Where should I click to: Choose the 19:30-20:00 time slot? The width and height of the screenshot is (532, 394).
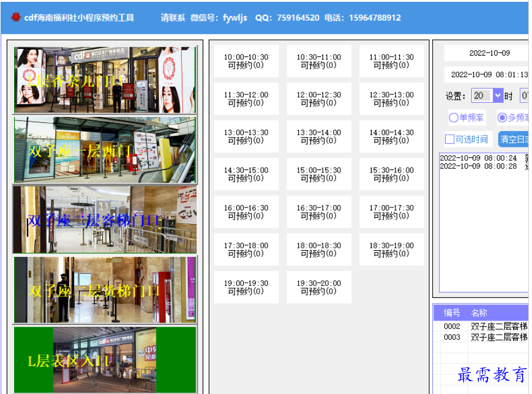pyautogui.click(x=318, y=287)
